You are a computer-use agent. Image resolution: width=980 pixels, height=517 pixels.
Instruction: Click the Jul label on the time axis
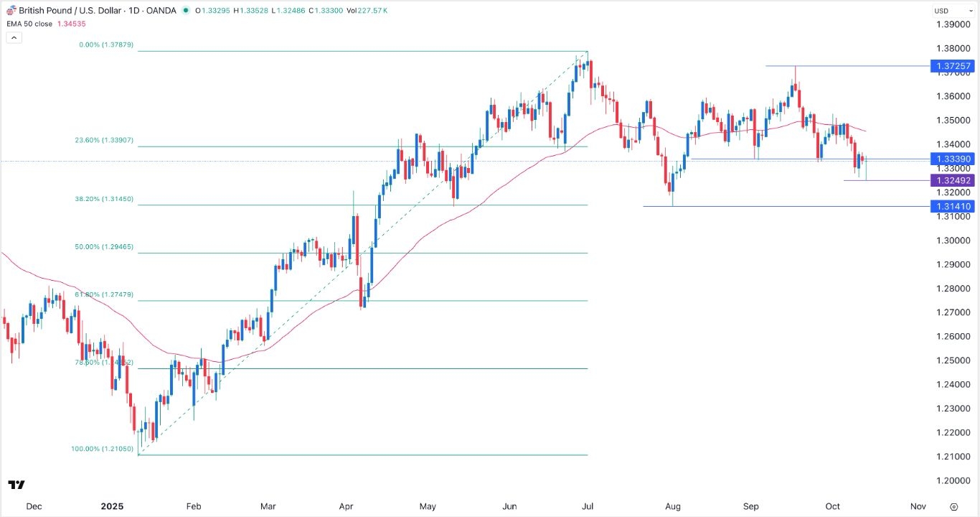pos(588,506)
